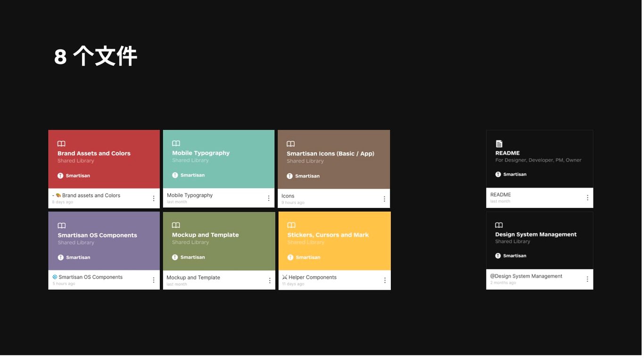Viewport: 644px width, 362px height.
Task: Click the book icon on Mobile Typography card
Action: coord(176,143)
